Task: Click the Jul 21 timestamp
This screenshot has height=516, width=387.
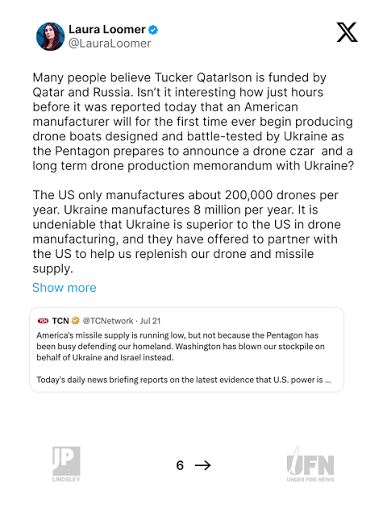Action: point(150,321)
